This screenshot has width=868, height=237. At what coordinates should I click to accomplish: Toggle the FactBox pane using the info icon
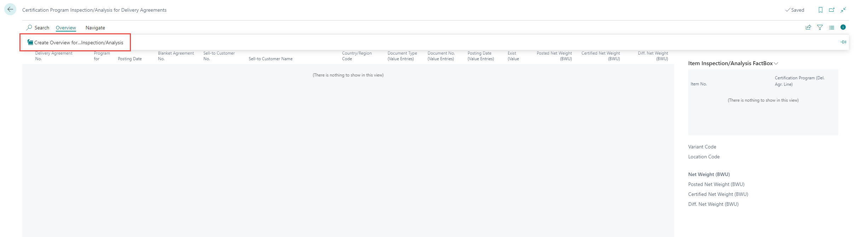tap(843, 27)
